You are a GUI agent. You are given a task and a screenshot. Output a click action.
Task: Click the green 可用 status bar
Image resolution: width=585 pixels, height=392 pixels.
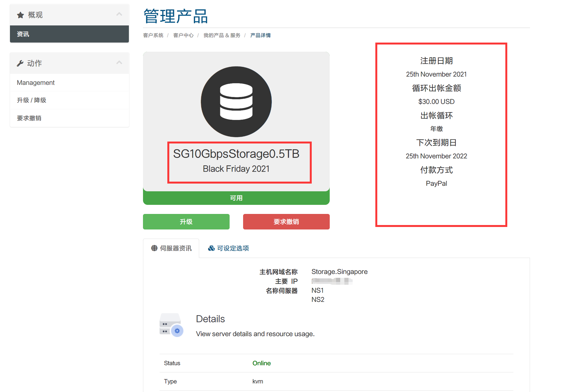point(236,198)
